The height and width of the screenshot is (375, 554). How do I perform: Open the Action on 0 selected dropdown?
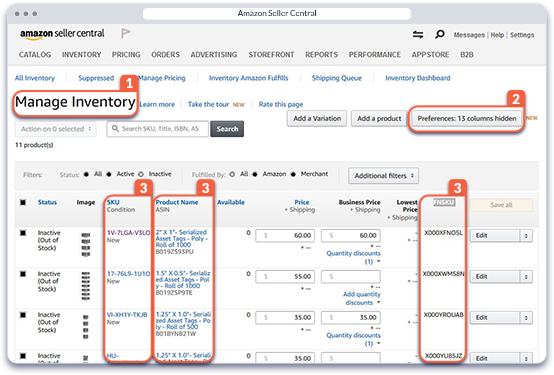55,129
